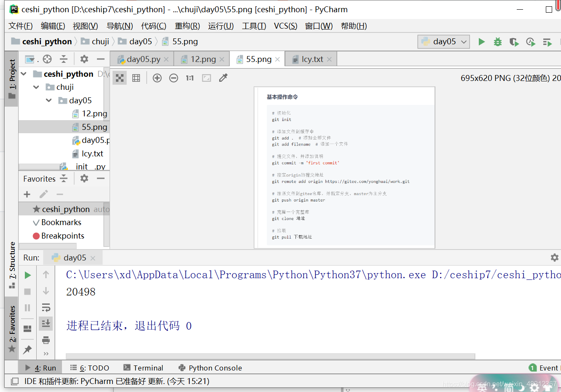
Task: Collapse all nodes in Project panel
Action: [x=64, y=59]
